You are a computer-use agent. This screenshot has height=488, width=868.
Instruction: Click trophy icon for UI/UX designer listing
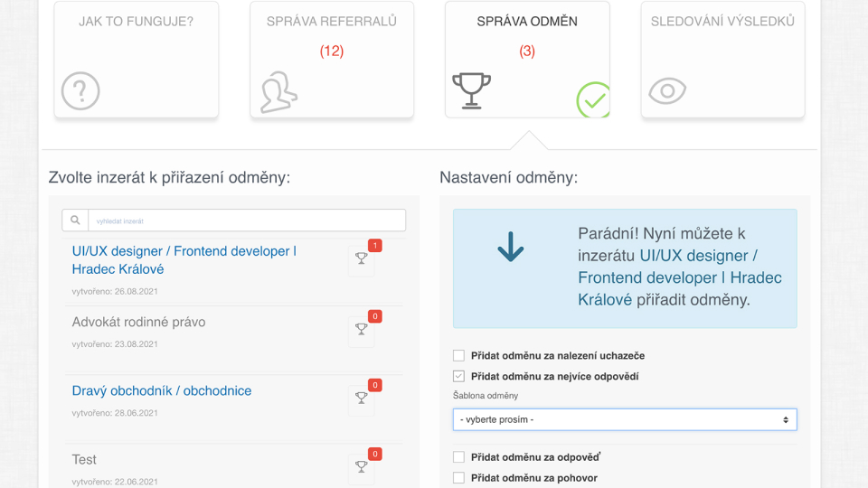(361, 259)
